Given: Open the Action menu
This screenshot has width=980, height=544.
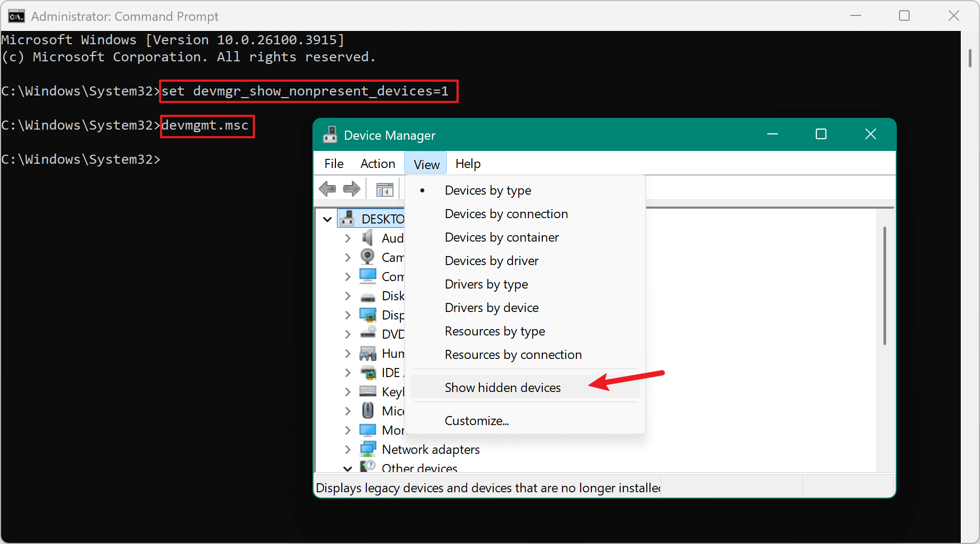Looking at the screenshot, I should pyautogui.click(x=377, y=163).
